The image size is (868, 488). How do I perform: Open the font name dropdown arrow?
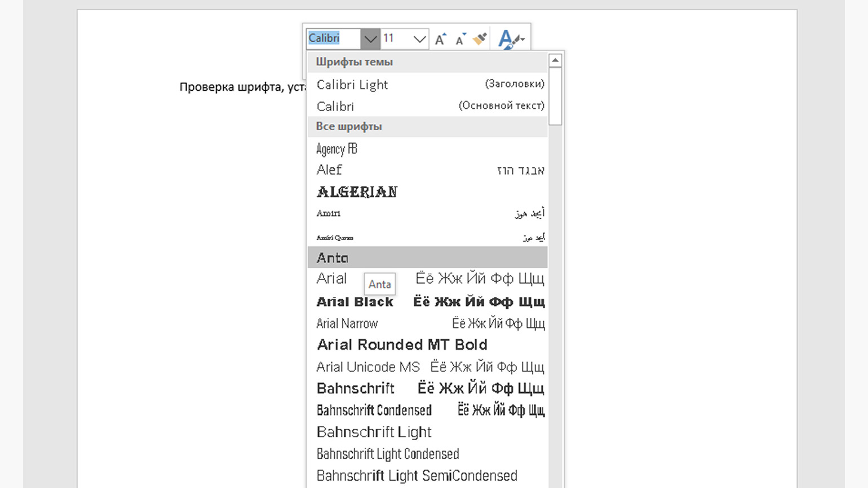[x=370, y=38]
